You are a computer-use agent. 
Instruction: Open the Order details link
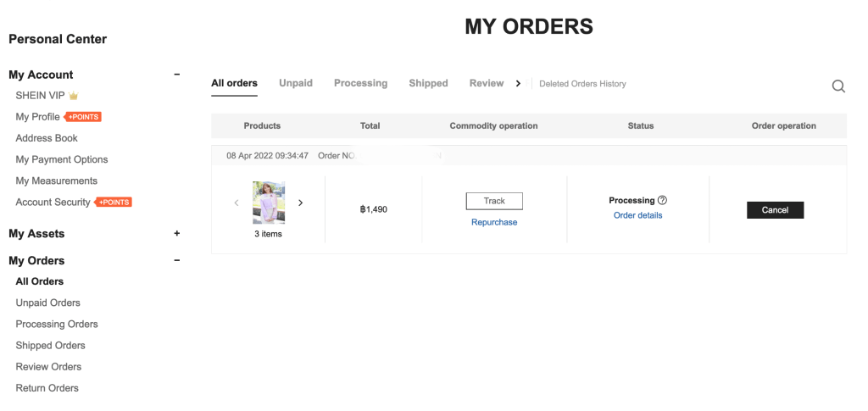click(637, 215)
